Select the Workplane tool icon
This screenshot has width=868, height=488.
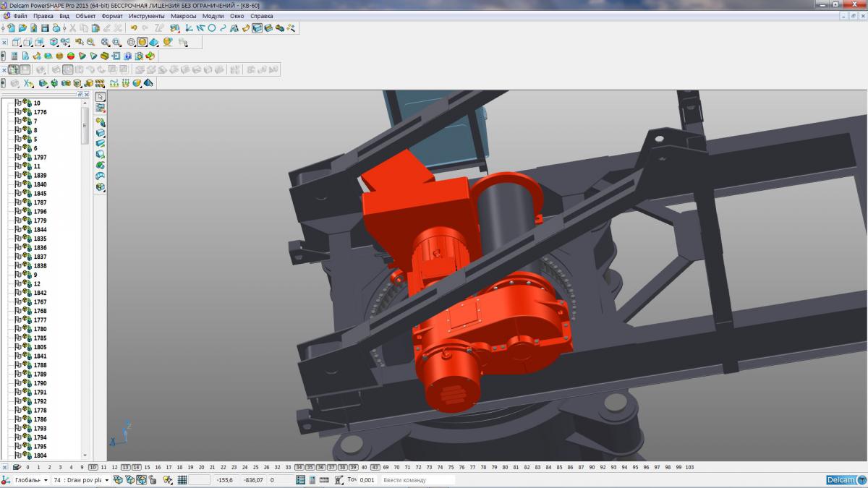188,28
